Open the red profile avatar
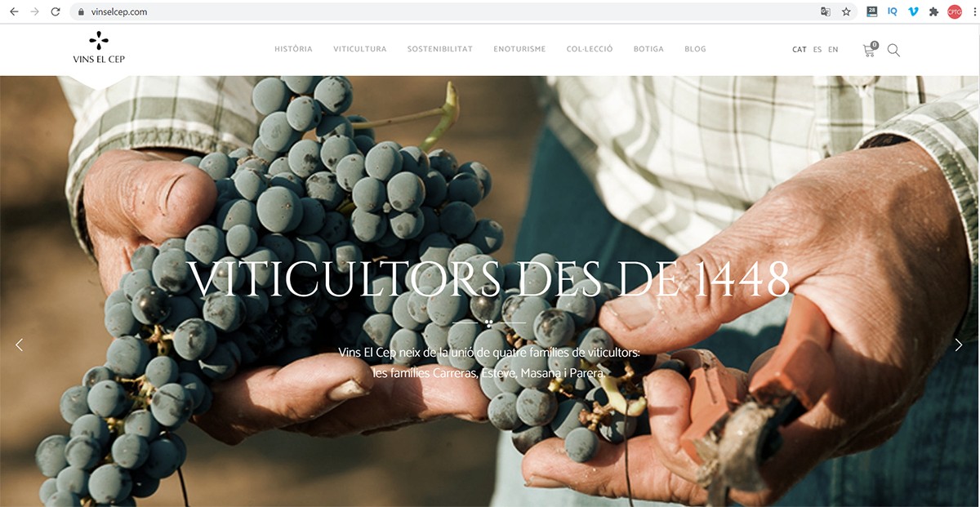Viewport: 980px width, 507px height. coord(955,11)
